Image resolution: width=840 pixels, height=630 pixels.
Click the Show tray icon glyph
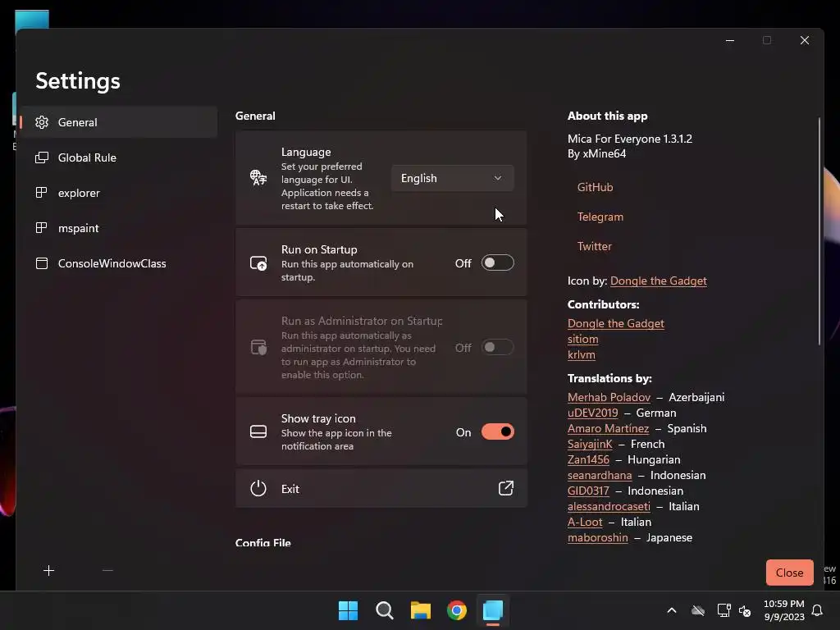[x=258, y=431]
